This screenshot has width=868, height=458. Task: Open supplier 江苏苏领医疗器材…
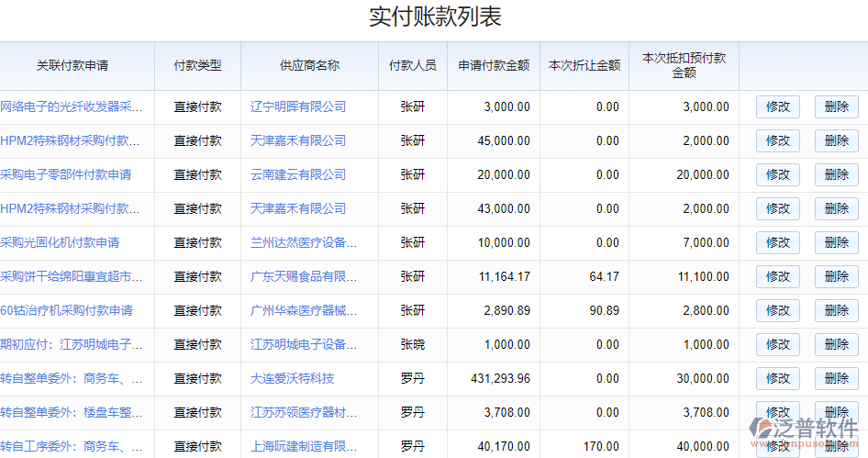tap(304, 413)
